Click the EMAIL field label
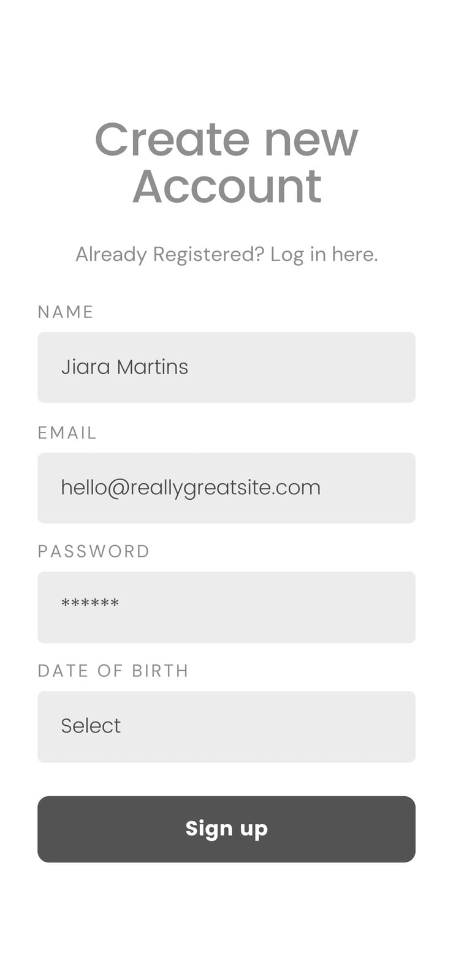The image size is (453, 980). click(67, 432)
